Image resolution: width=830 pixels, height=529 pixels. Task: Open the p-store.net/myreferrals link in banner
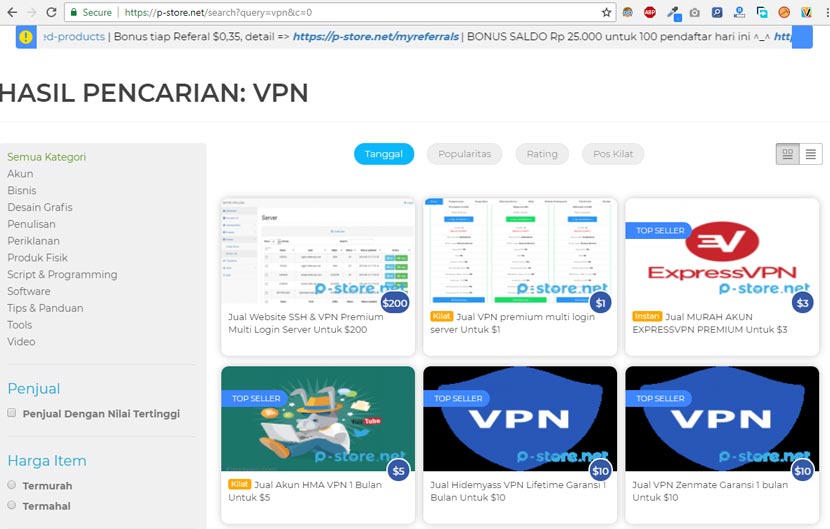pos(376,37)
